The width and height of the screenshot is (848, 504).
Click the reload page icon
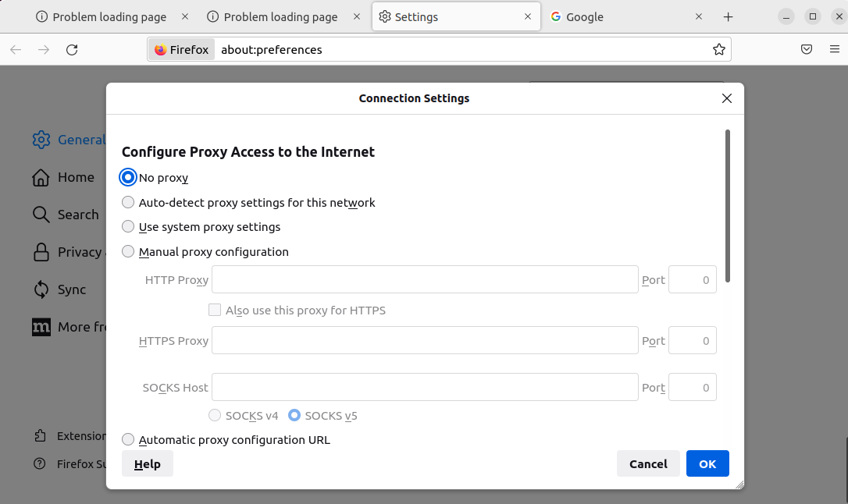[72, 50]
